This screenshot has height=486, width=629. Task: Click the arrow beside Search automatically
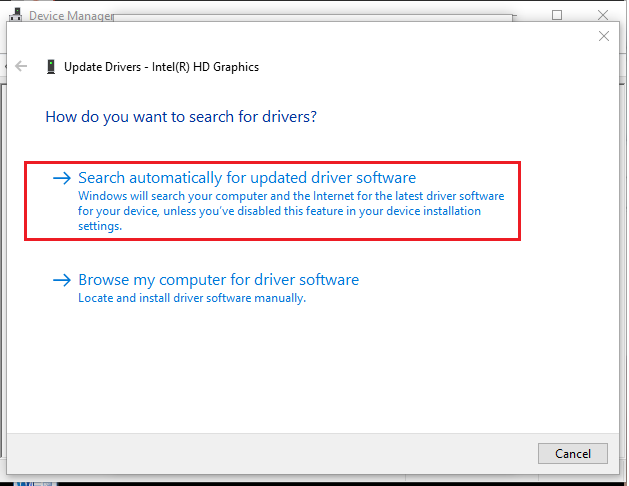point(62,178)
